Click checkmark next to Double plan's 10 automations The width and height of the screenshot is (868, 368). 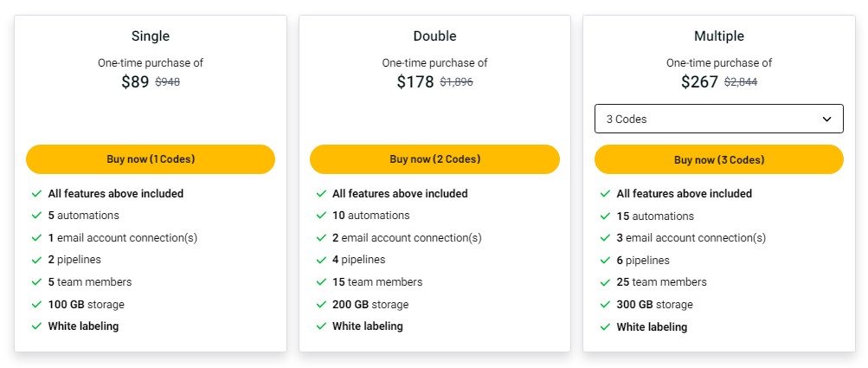(320, 216)
